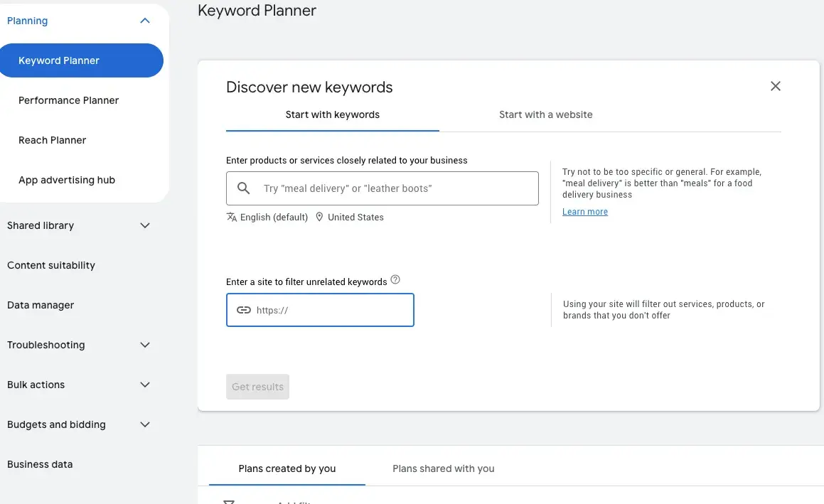This screenshot has width=824, height=504.
Task: Click the magnifier icon in keyword field
Action: [x=243, y=188]
